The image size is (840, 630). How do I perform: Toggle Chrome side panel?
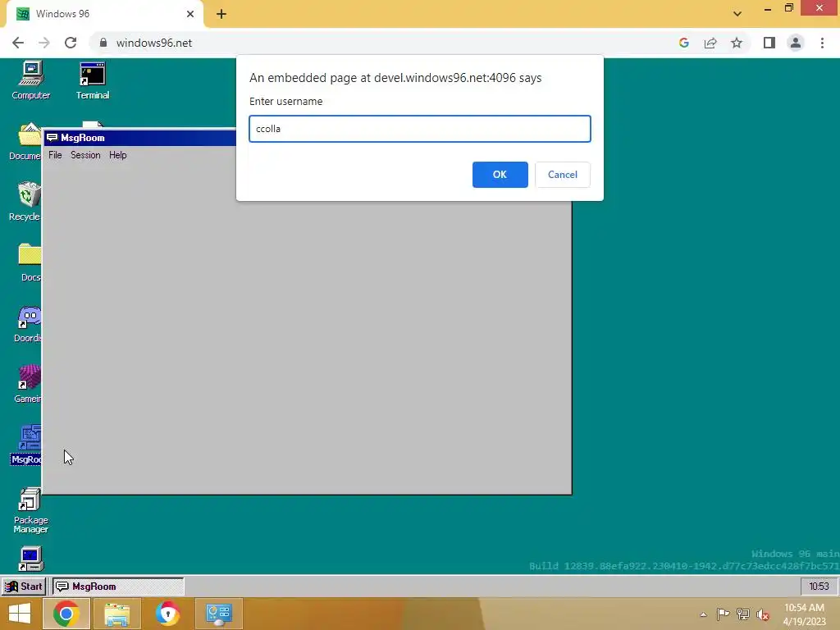click(769, 43)
